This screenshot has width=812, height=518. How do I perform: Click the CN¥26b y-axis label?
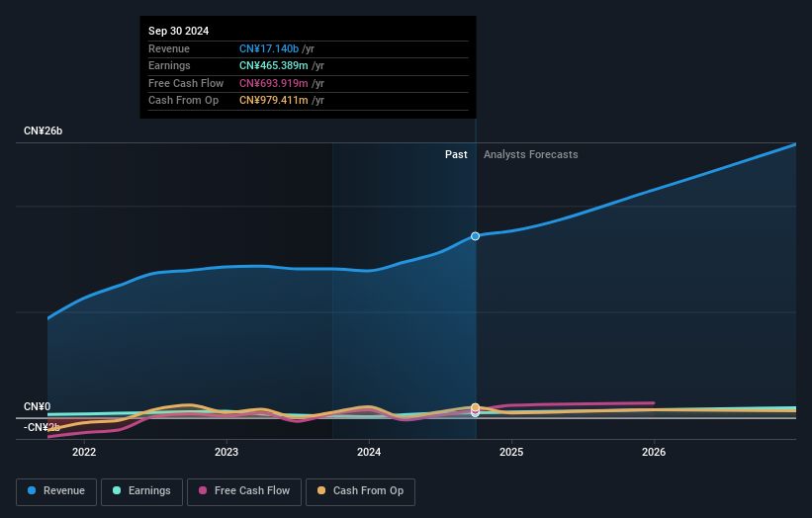coord(43,130)
